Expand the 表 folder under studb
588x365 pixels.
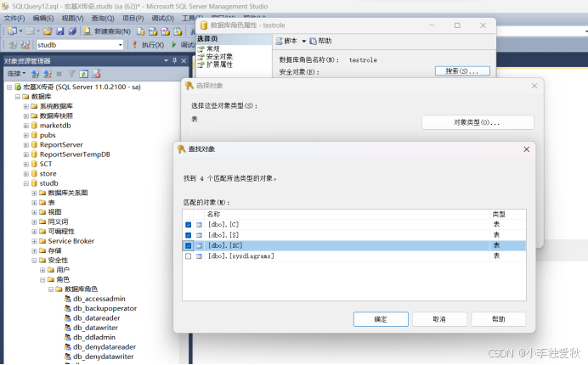(34, 203)
